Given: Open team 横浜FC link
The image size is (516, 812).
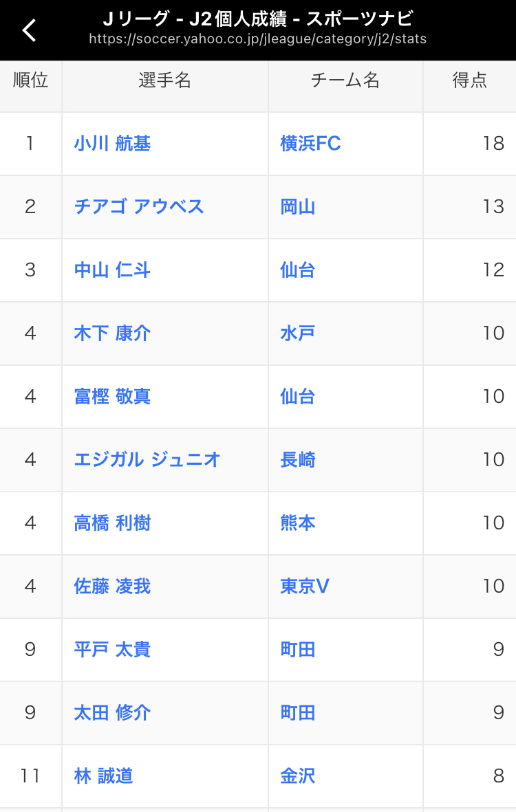Looking at the screenshot, I should (x=310, y=144).
